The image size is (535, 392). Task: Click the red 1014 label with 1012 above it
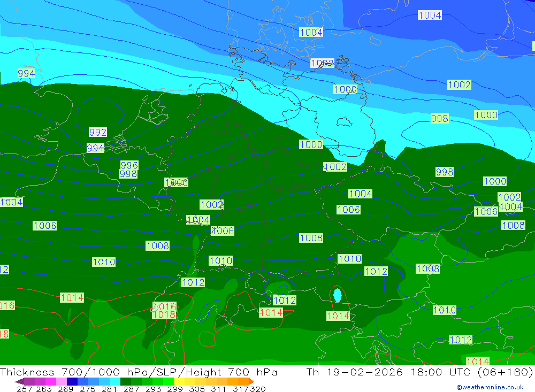271,312
